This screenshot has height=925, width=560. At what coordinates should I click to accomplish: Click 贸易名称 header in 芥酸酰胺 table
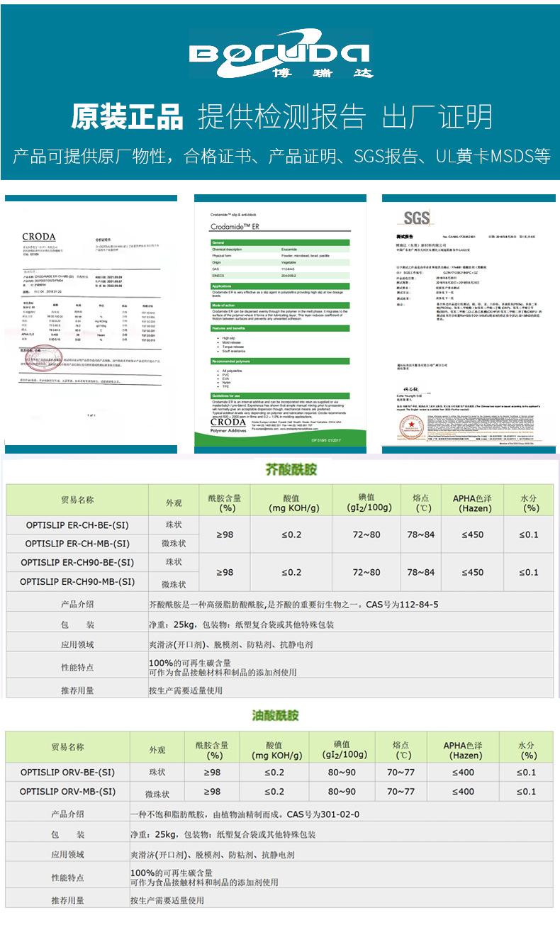click(77, 500)
